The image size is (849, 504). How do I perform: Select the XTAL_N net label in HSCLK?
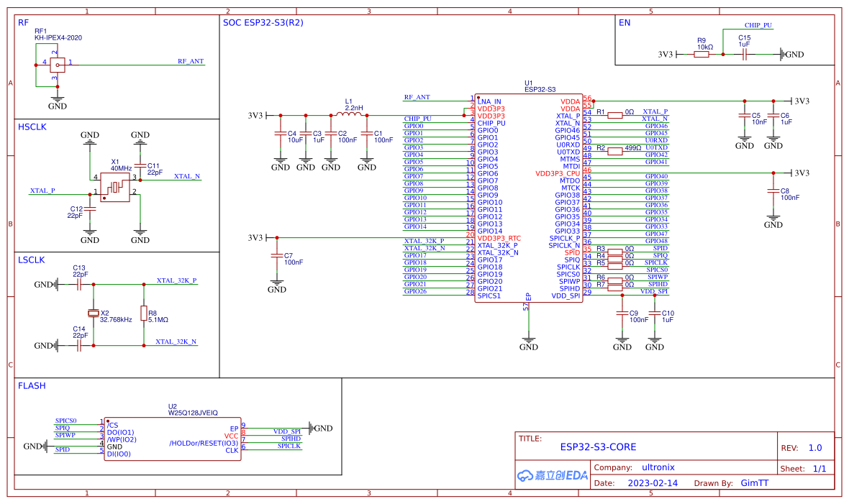pyautogui.click(x=187, y=176)
